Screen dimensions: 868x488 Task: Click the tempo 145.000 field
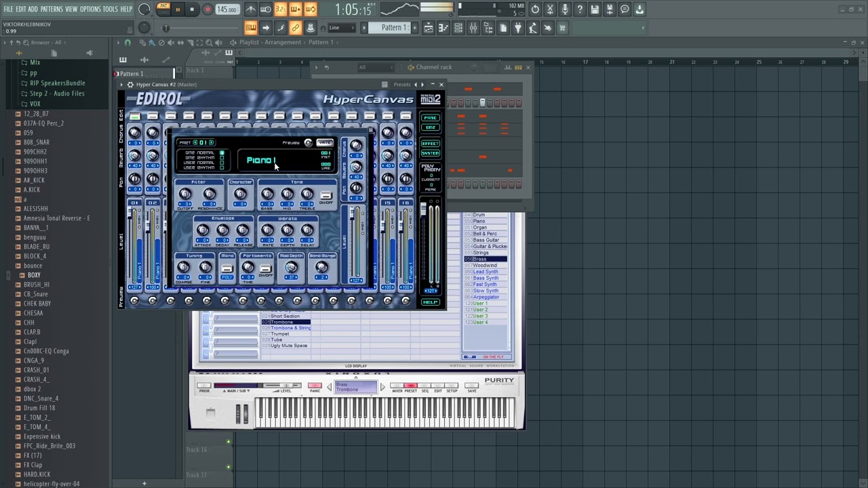pos(226,9)
